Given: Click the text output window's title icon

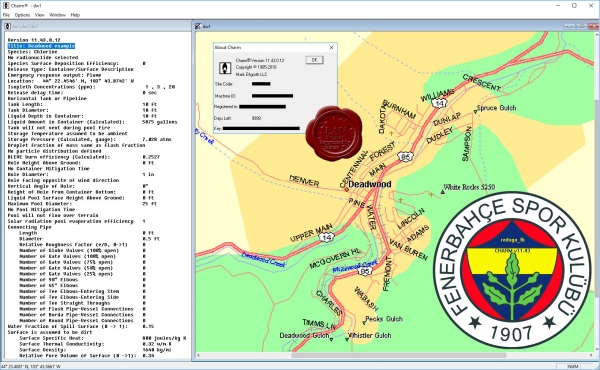Looking at the screenshot, I should [x=7, y=26].
